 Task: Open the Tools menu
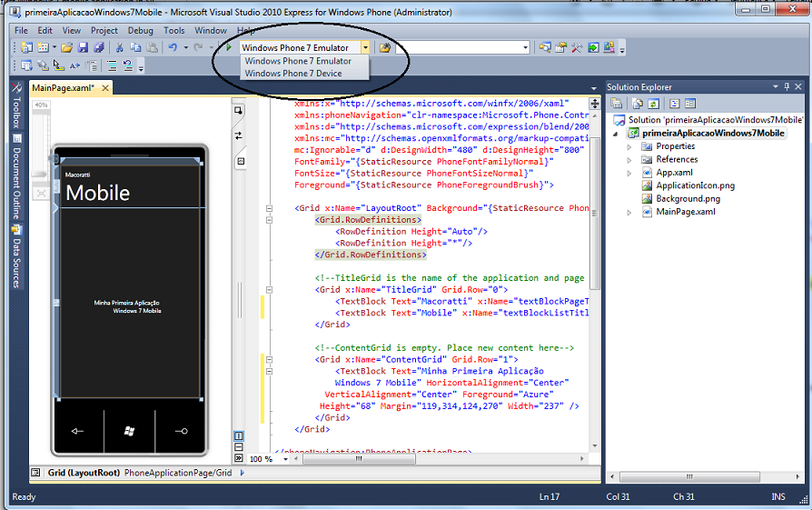(174, 31)
